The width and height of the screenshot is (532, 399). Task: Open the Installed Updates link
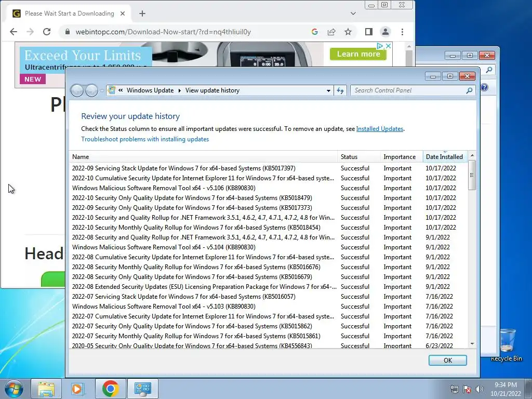click(380, 129)
